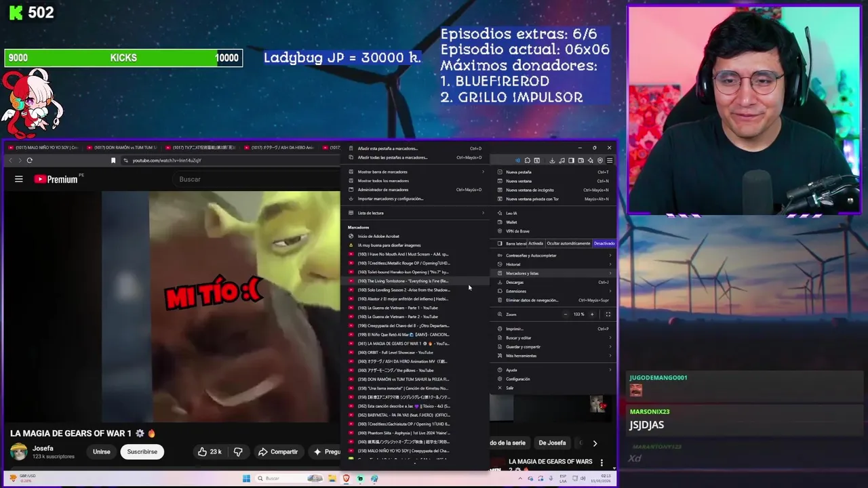Expand the Historial submenu

point(553,264)
